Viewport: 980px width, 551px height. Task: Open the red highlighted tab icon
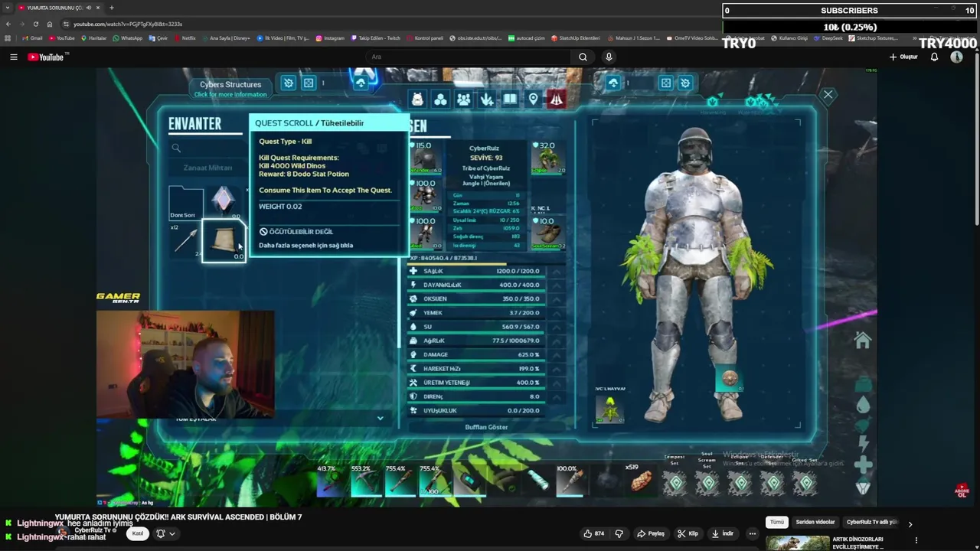556,99
